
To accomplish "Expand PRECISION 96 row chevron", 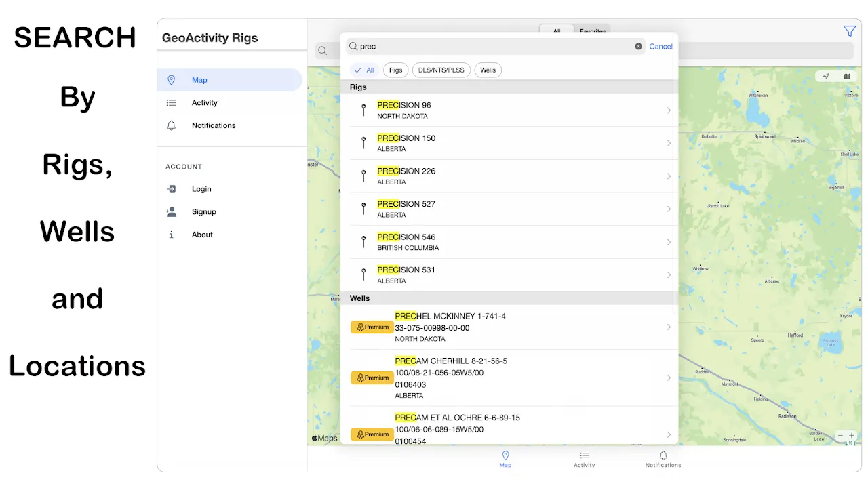I will 669,110.
